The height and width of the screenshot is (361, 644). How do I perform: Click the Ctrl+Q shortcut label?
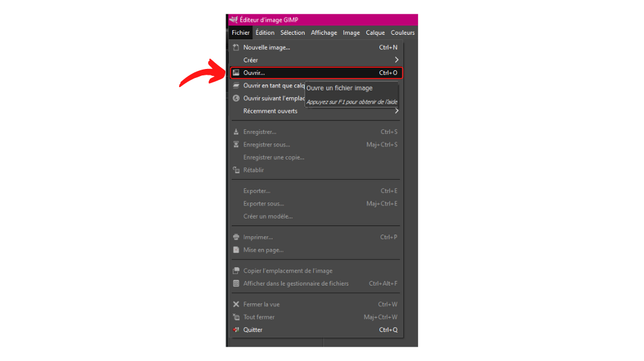pyautogui.click(x=388, y=330)
